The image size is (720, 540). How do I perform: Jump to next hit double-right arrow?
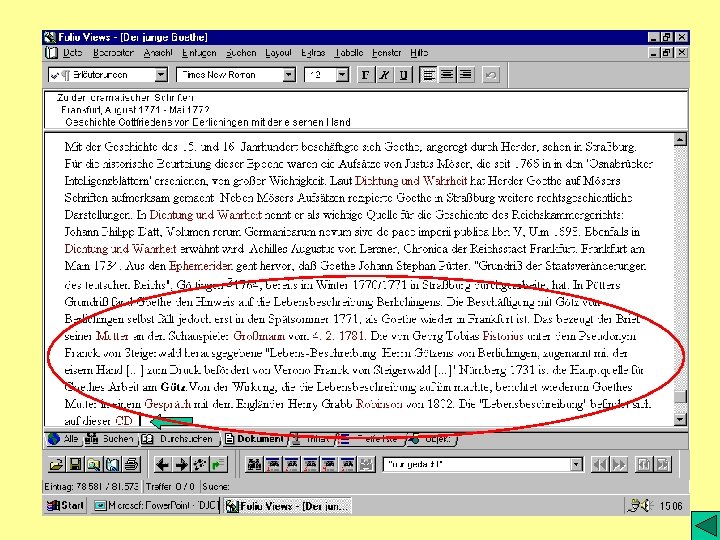(x=619, y=465)
